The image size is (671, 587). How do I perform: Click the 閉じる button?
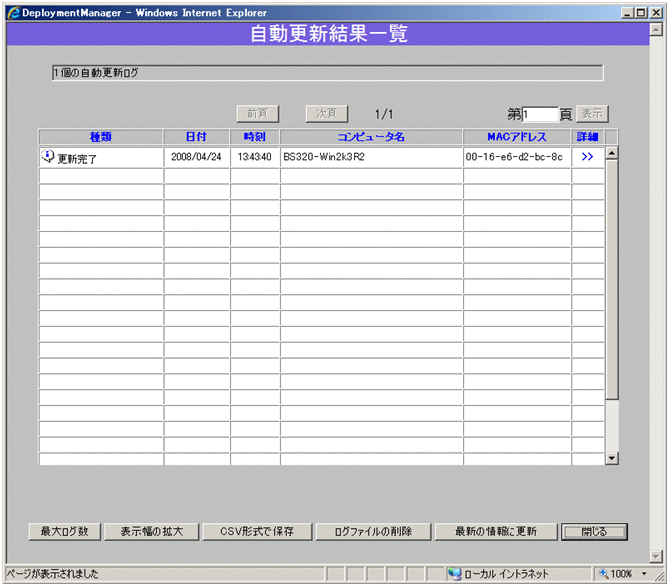[x=594, y=531]
